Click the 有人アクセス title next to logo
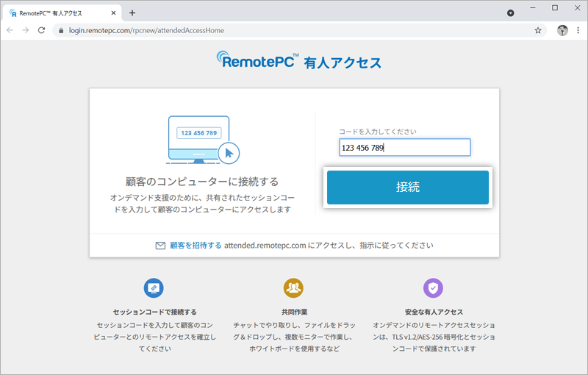The height and width of the screenshot is (375, 588). click(343, 63)
